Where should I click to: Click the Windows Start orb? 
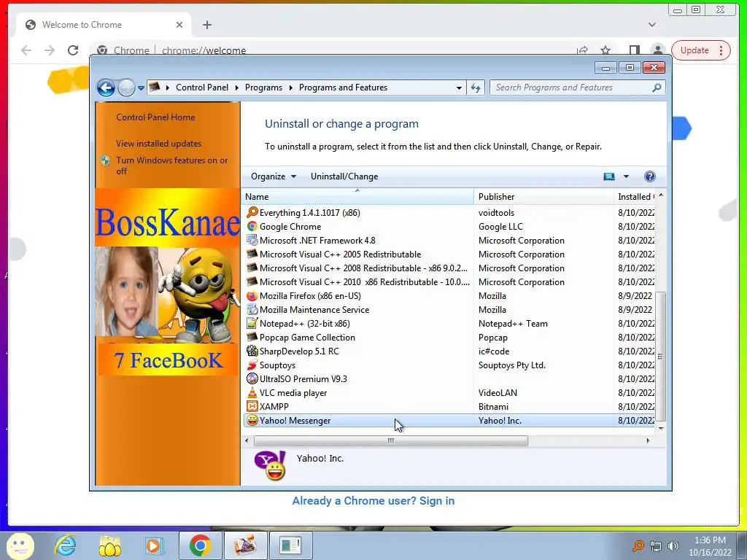coord(20,545)
